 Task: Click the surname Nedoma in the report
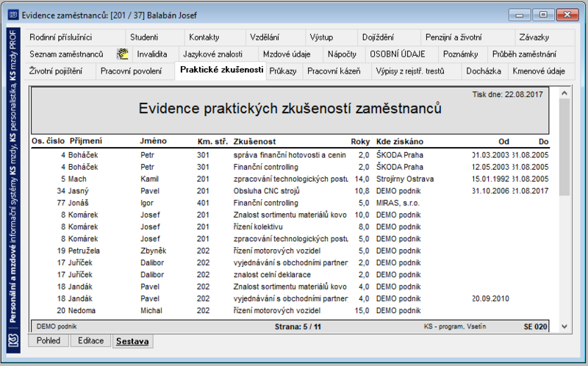[x=82, y=311]
